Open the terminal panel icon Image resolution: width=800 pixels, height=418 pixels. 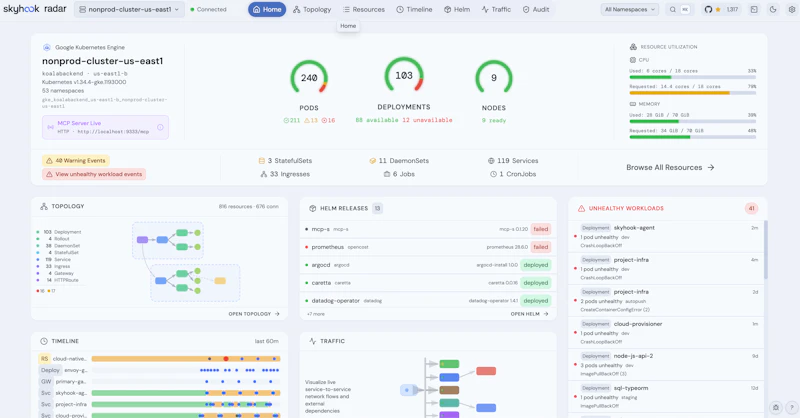(754, 9)
